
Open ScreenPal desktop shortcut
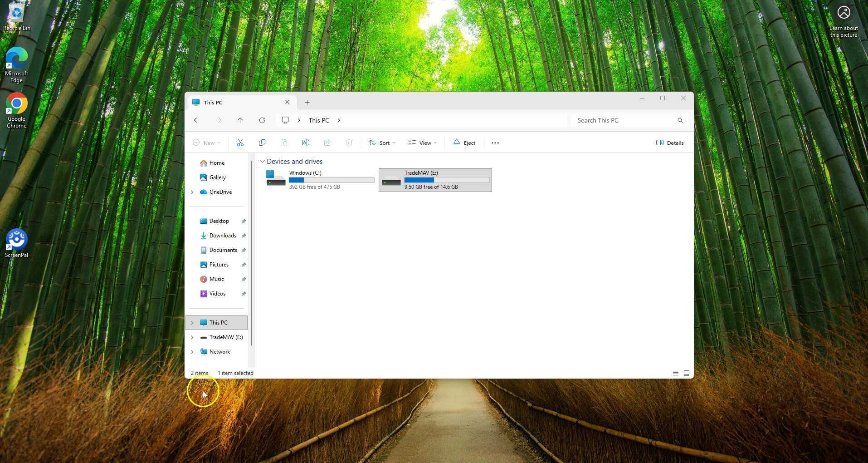click(x=17, y=243)
